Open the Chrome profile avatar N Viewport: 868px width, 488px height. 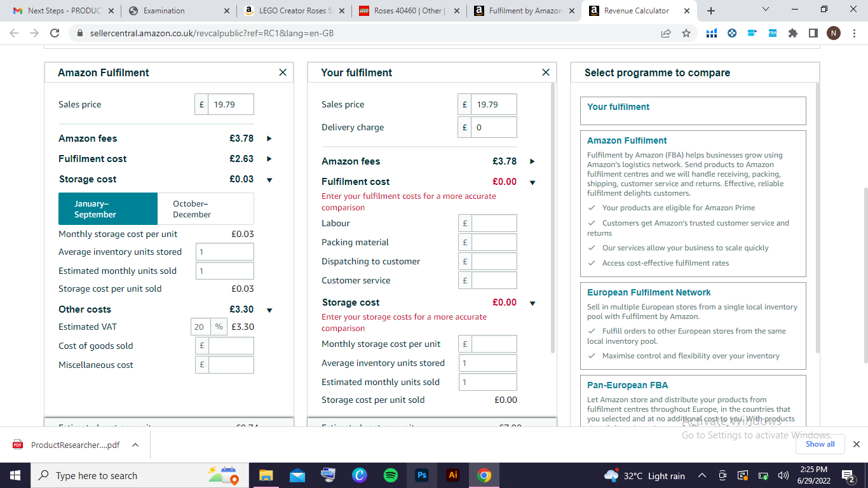833,33
